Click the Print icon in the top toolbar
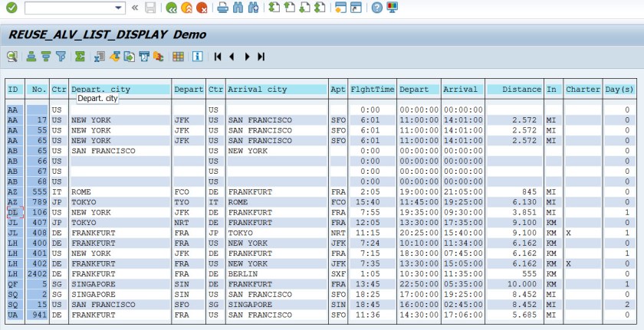 (x=222, y=8)
